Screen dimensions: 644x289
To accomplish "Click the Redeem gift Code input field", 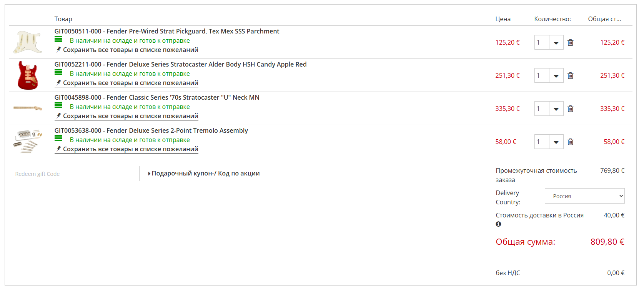I will point(74,174).
